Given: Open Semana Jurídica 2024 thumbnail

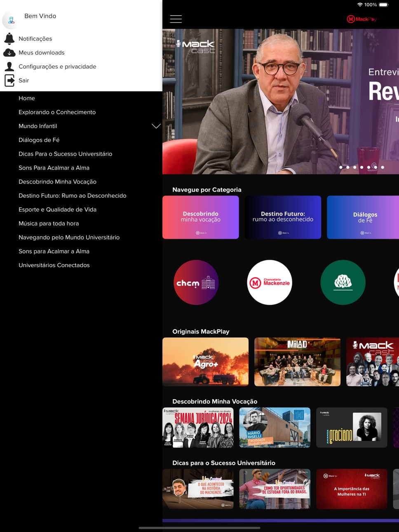Looking at the screenshot, I should 198,428.
